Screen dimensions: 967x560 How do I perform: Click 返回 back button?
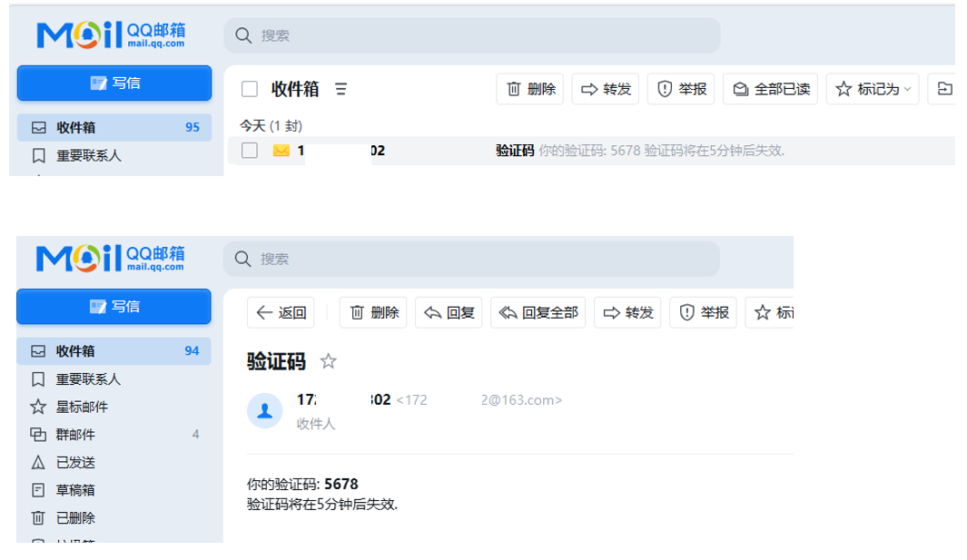point(281,313)
